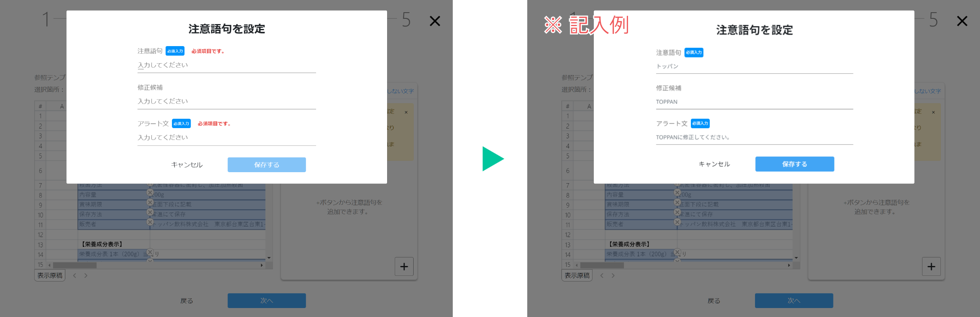Click the 修正候補 field containing TOPPAN
The height and width of the screenshot is (317, 980).
coord(755,102)
